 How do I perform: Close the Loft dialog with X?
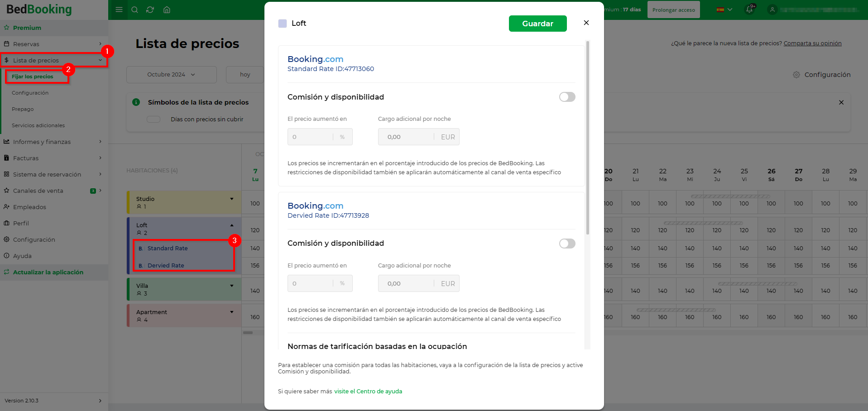586,23
